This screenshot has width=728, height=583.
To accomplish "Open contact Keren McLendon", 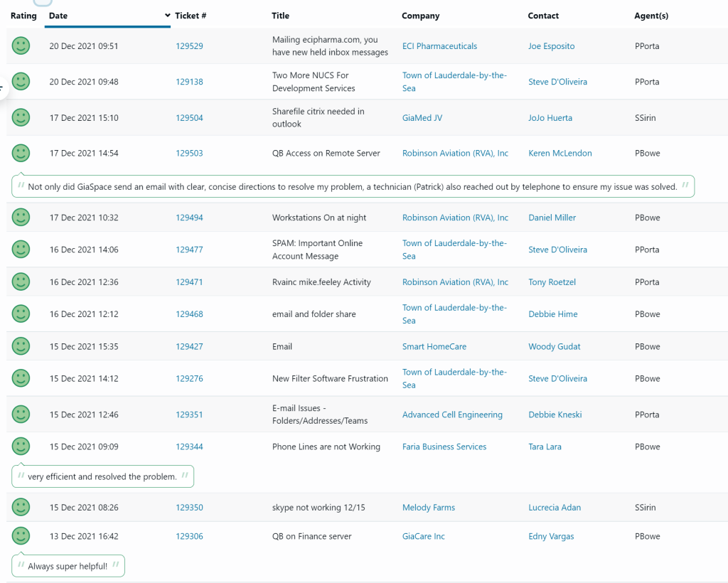I will [x=560, y=153].
